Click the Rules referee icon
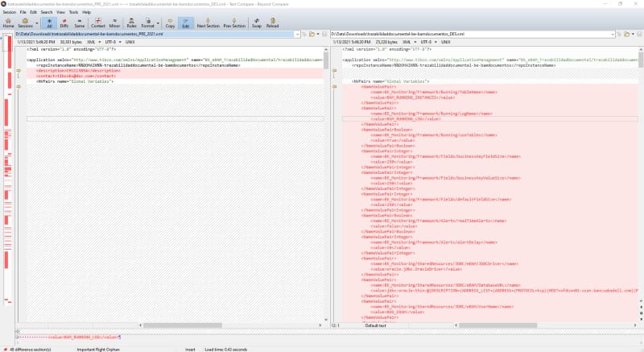 click(x=131, y=23)
